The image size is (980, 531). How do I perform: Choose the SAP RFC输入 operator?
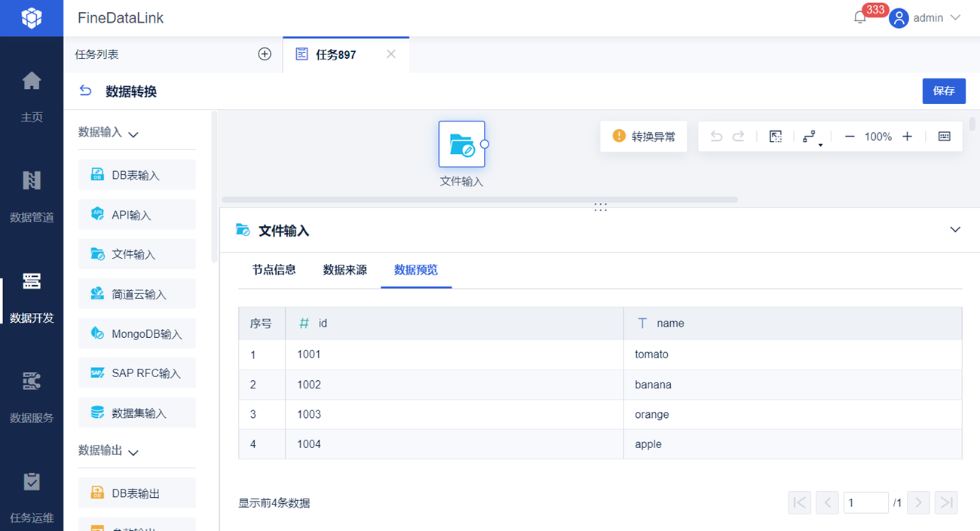137,373
